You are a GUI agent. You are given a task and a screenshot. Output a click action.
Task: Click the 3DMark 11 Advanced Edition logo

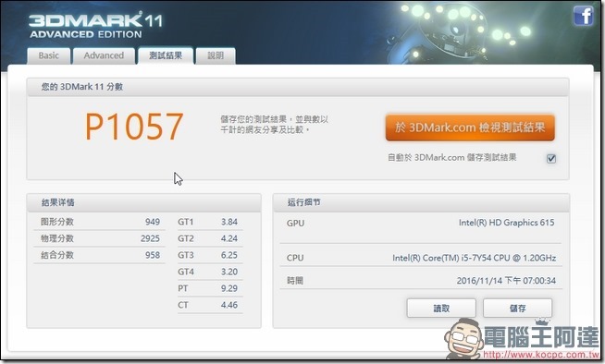coord(95,25)
